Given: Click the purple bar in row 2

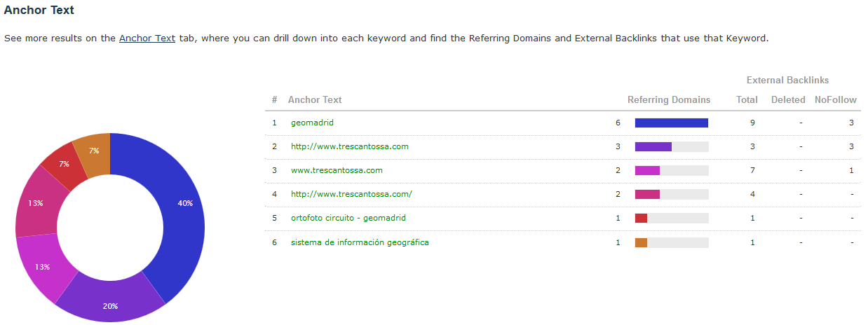Looking at the screenshot, I should [653, 146].
